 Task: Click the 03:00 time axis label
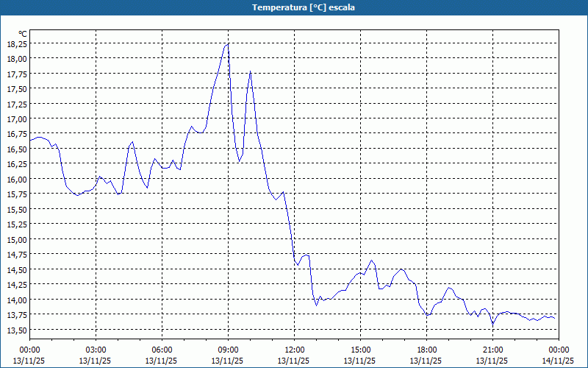click(96, 350)
